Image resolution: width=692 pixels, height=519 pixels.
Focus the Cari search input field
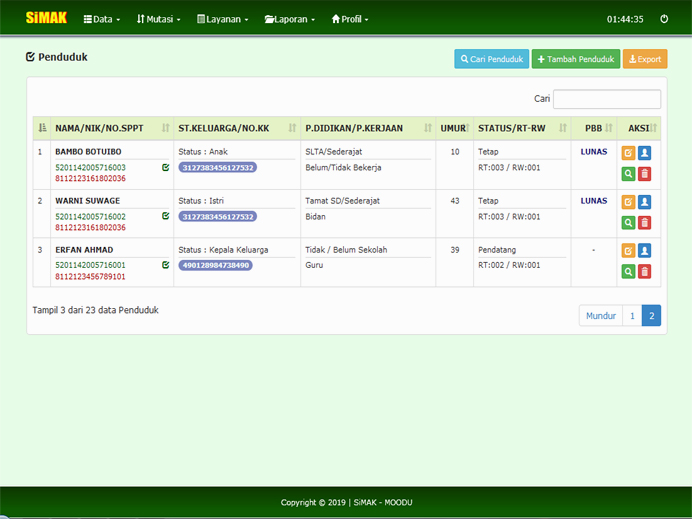606,99
